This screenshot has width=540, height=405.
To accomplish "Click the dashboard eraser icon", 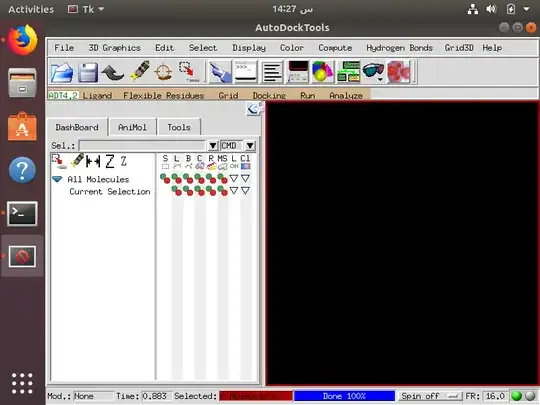I will 77,160.
